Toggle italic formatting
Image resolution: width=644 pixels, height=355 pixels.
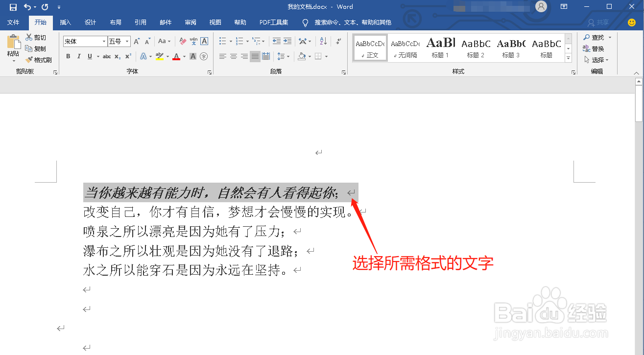click(79, 56)
